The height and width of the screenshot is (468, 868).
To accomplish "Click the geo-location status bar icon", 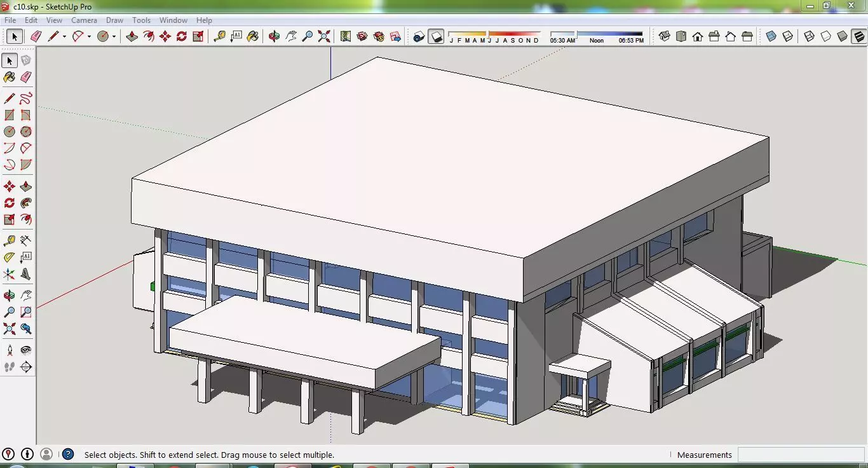I will click(9, 454).
